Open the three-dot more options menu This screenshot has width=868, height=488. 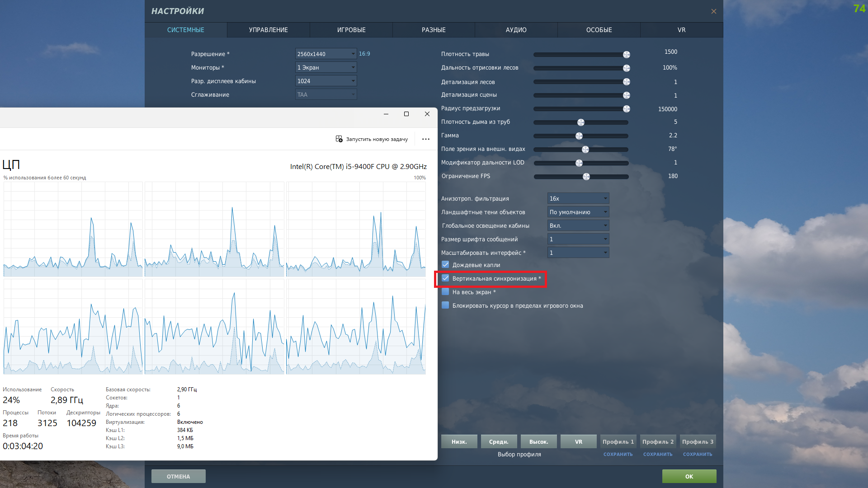point(426,139)
